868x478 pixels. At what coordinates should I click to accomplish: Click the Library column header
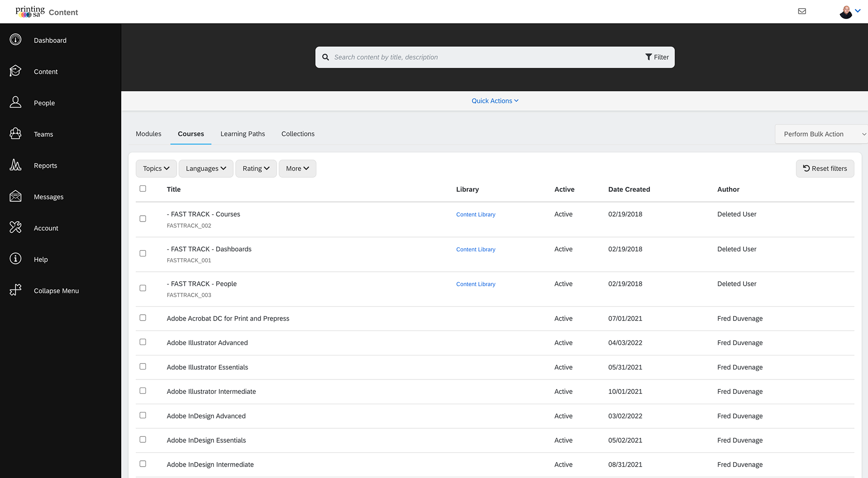467,189
